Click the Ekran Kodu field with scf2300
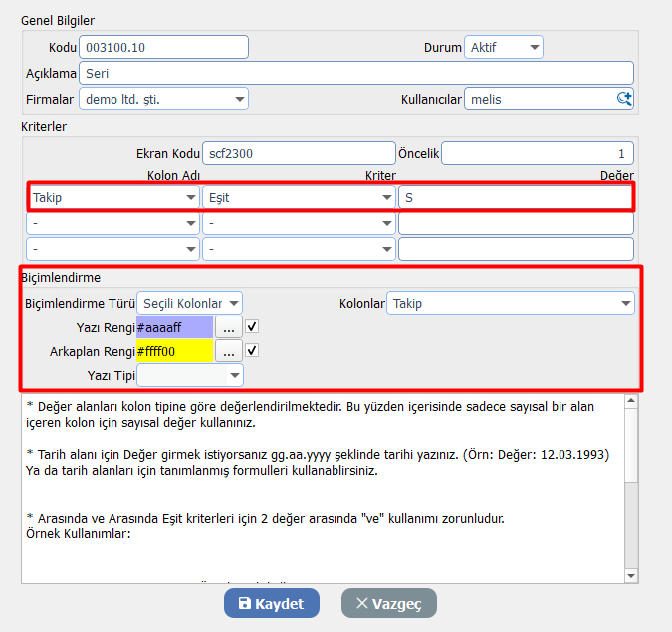The height and width of the screenshot is (632, 672). 298,153
